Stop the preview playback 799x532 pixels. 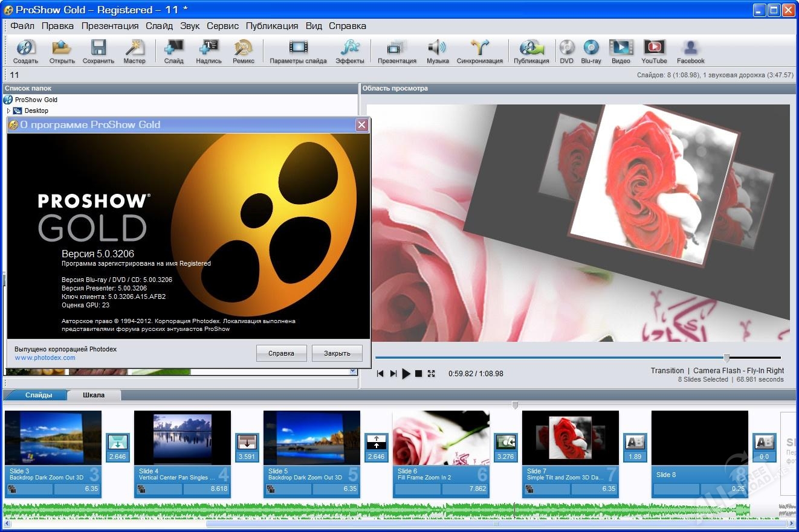pos(418,374)
